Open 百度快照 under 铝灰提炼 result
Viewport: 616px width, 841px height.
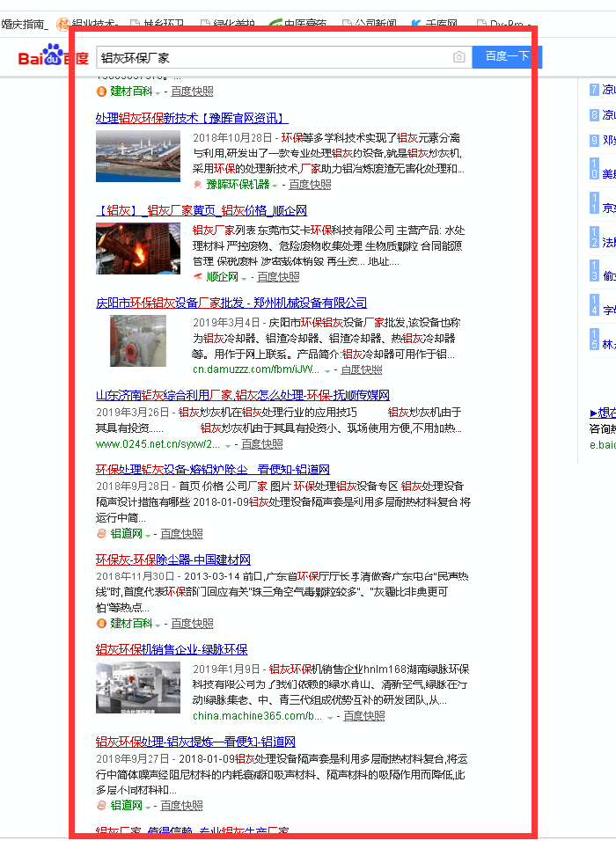coord(181,805)
